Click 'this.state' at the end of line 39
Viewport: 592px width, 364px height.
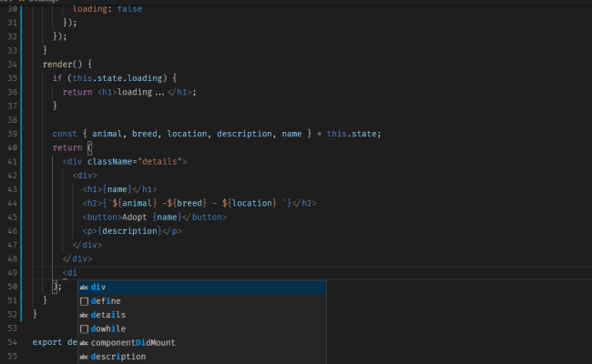(x=352, y=134)
